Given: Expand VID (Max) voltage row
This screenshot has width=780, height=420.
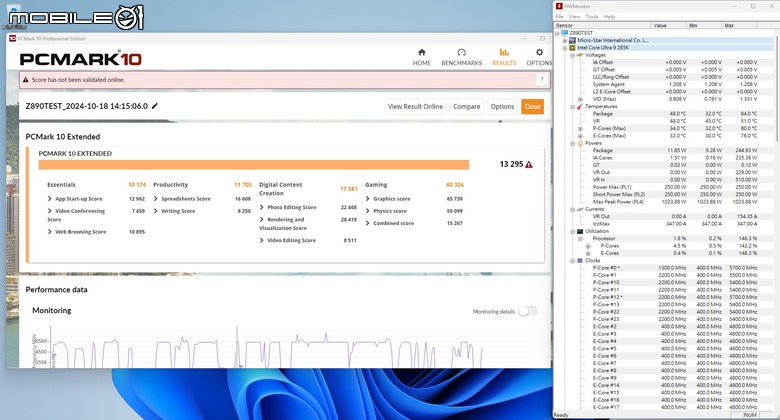Looking at the screenshot, I should [580, 99].
